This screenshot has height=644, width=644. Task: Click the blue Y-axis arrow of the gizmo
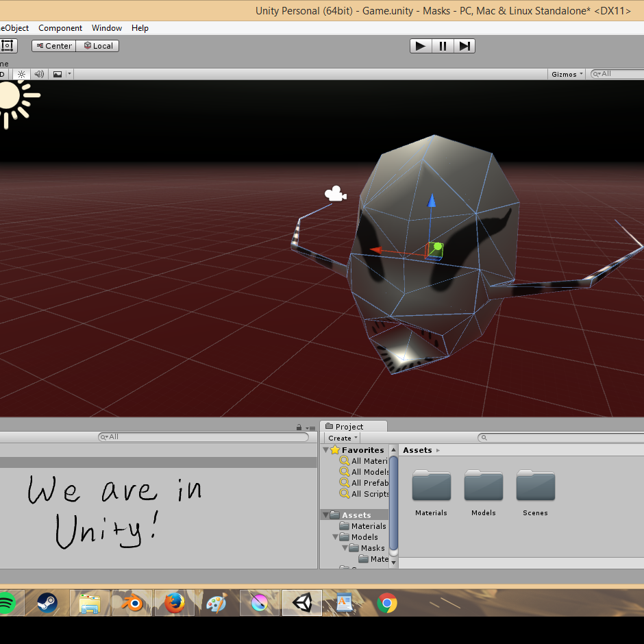432,201
